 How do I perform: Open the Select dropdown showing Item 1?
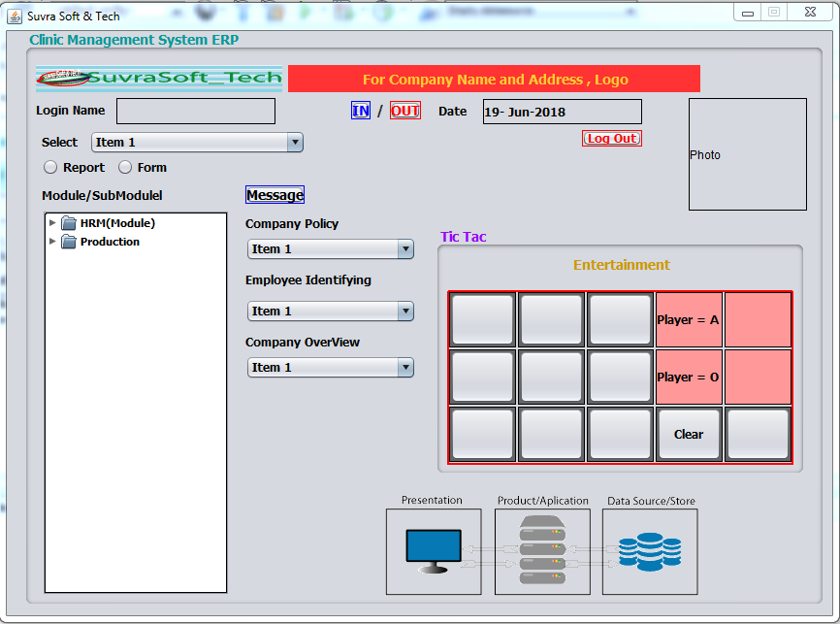click(x=198, y=143)
